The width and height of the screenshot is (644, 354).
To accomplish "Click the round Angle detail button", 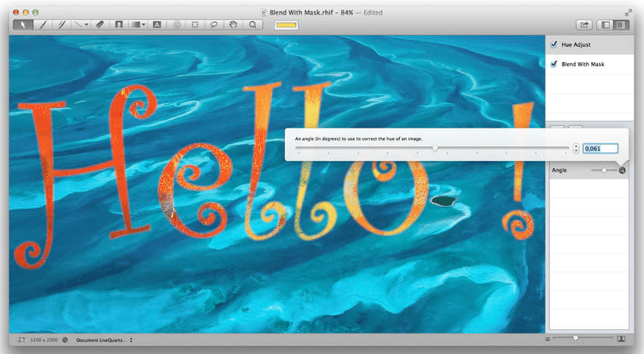I will (x=622, y=170).
